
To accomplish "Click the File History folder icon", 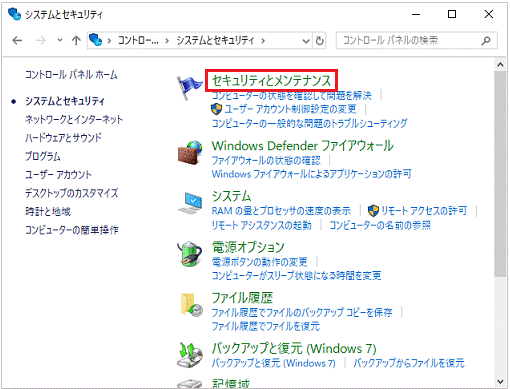I will pos(191,305).
